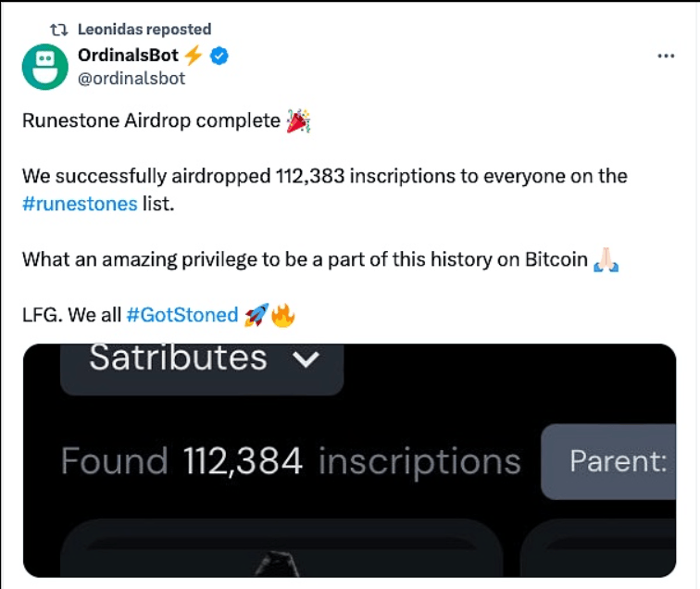Viewport: 700px width, 589px height.
Task: Click the lightning bolt emoji beside OrdinalsBot
Action: tap(193, 56)
